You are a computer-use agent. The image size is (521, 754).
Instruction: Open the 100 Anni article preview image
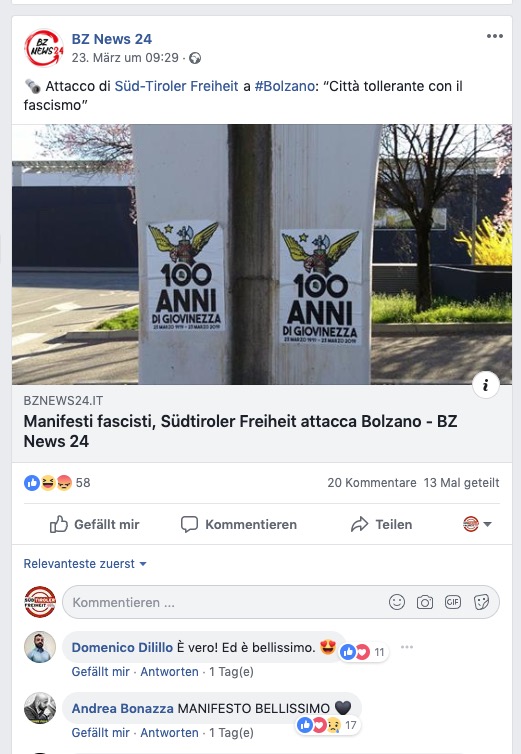pyautogui.click(x=262, y=254)
